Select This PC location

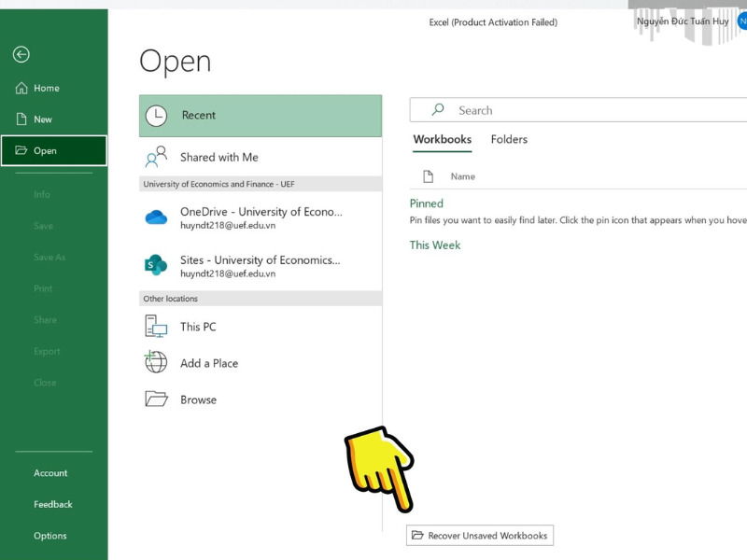click(261, 327)
